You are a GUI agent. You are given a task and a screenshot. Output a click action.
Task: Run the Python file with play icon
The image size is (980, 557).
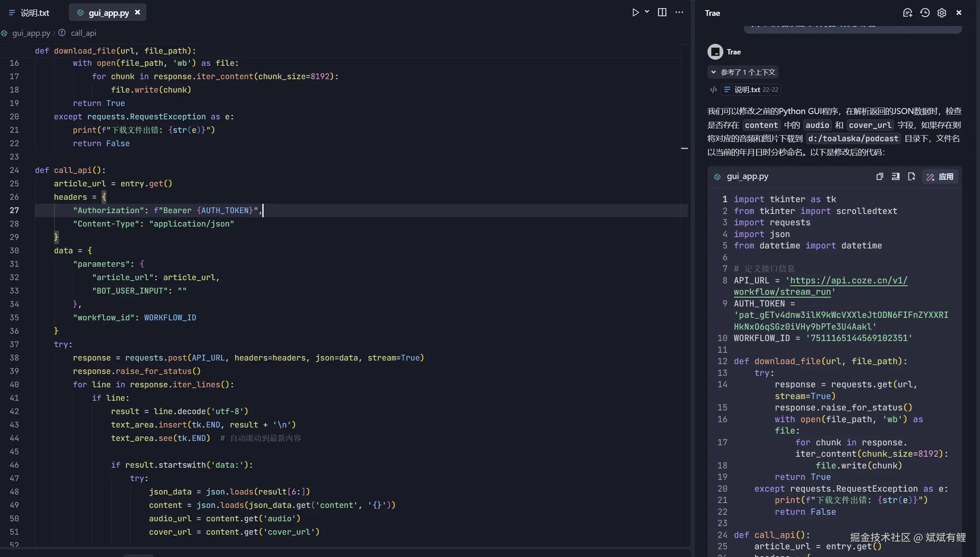pos(635,13)
